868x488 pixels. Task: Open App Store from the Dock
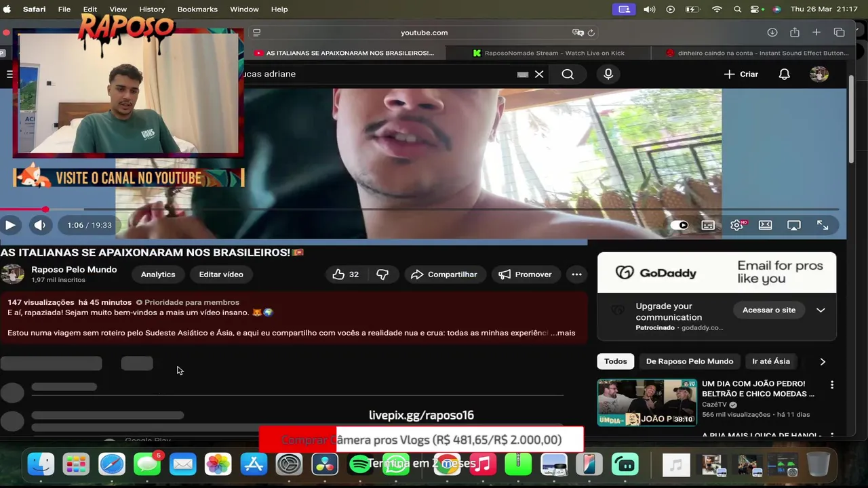click(x=254, y=464)
